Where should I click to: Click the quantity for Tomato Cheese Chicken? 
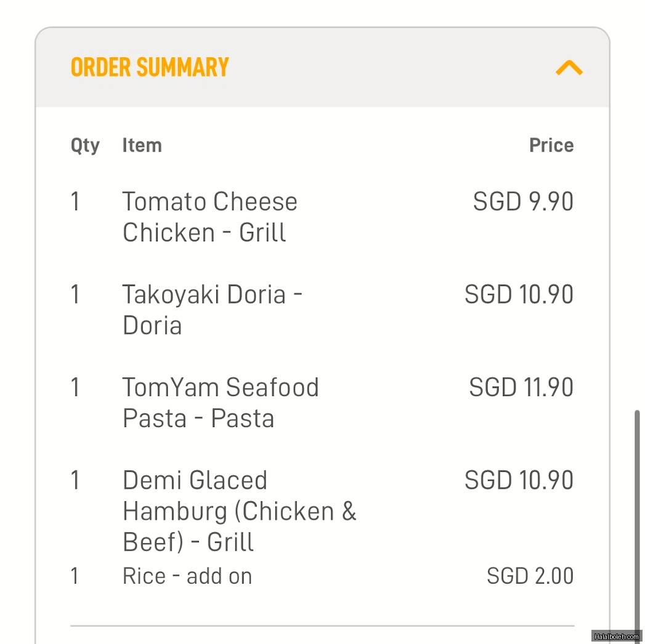(x=75, y=202)
